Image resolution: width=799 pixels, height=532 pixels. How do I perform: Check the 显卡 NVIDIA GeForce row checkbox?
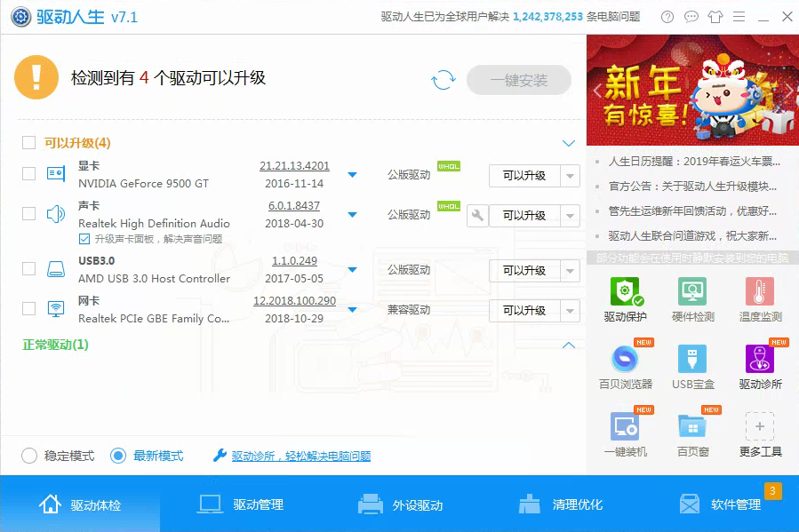tap(28, 173)
